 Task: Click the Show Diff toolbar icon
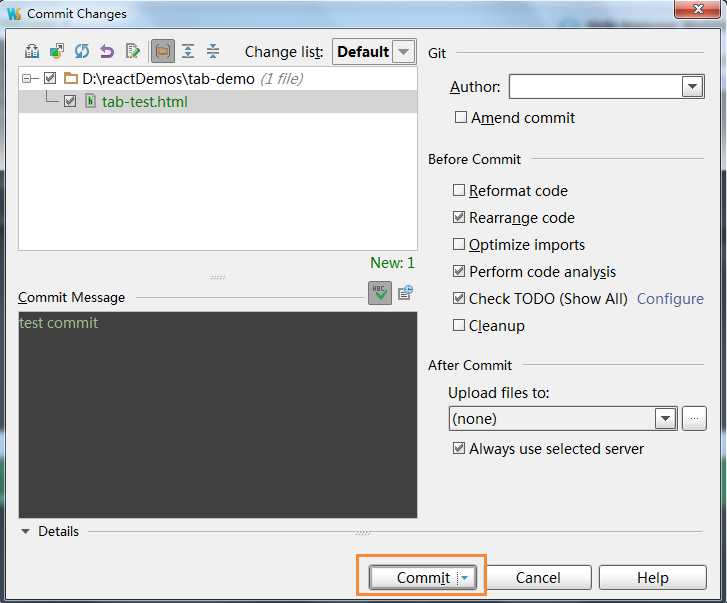pos(32,51)
